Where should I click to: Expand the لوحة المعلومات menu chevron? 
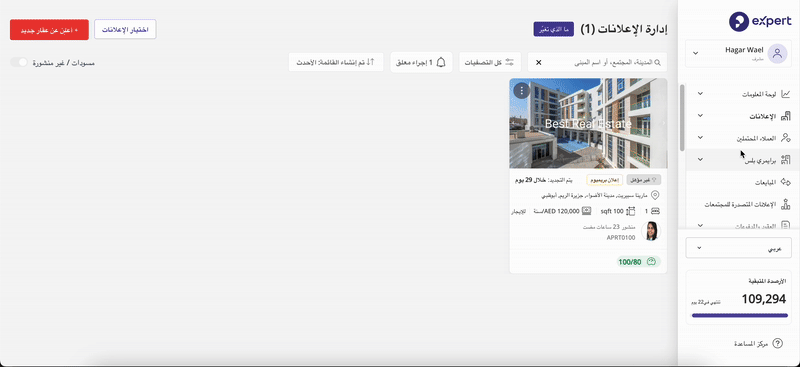tap(700, 94)
